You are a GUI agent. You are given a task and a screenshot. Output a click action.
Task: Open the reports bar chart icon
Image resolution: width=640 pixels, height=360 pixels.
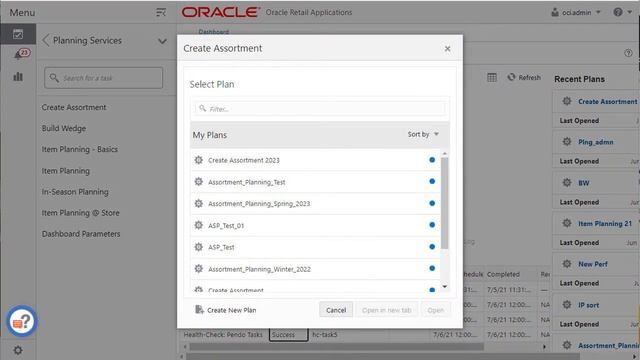[18, 76]
